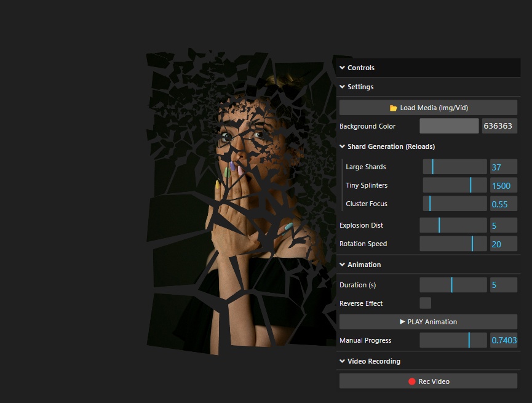Click the Explosion Dist slider
This screenshot has width=532, height=403.
tap(453, 225)
